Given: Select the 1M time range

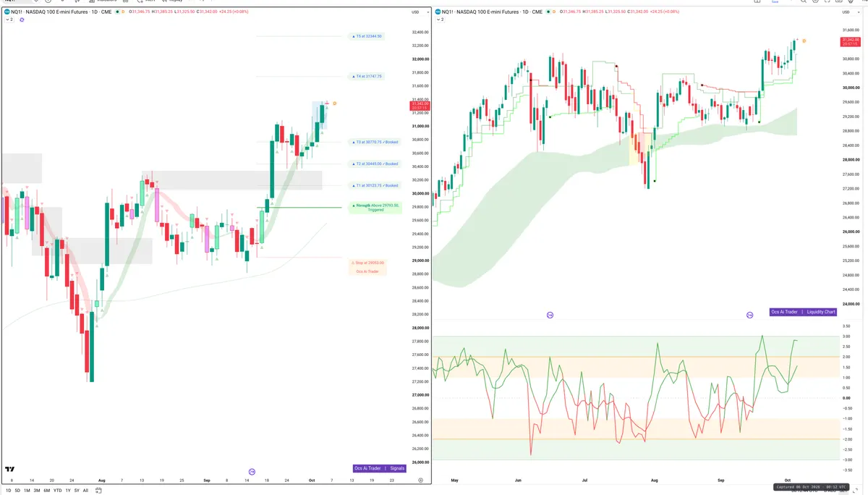Looking at the screenshot, I should click(27, 490).
